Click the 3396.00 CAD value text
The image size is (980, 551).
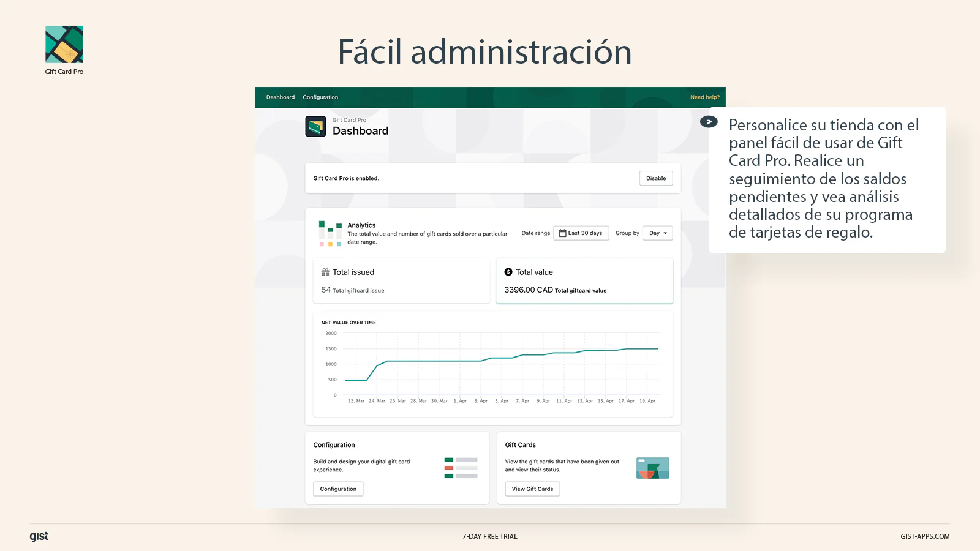pyautogui.click(x=529, y=290)
